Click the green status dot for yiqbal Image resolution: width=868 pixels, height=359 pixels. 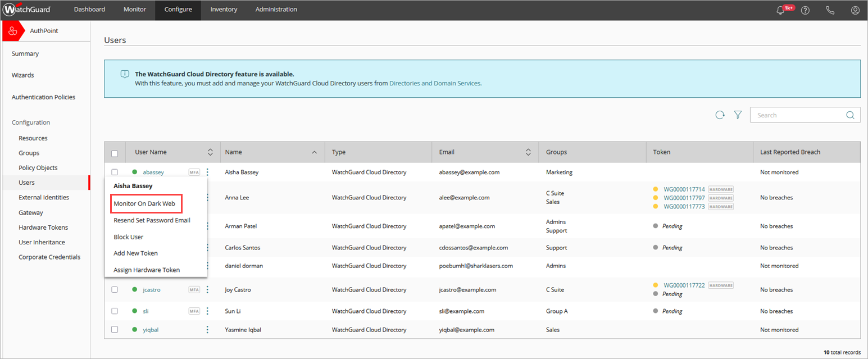(x=135, y=330)
